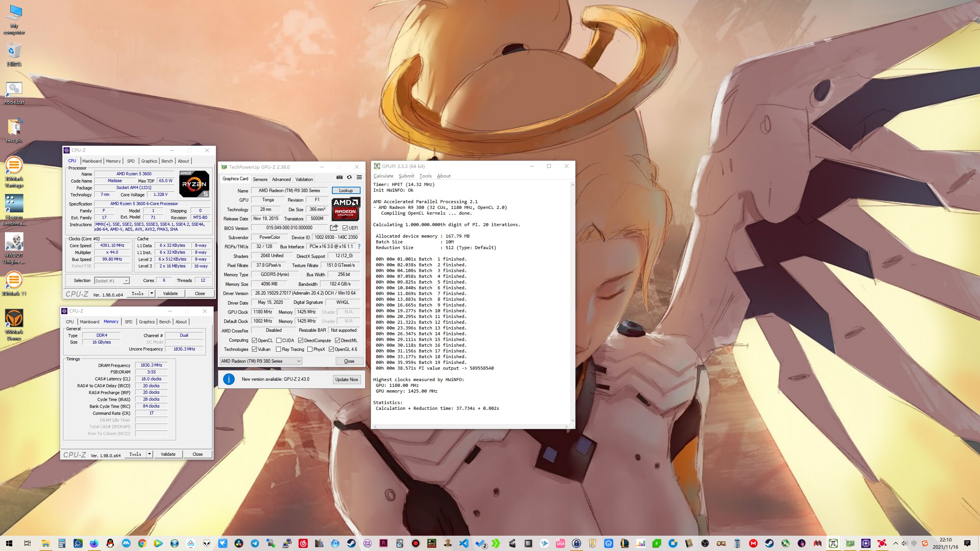Open the Submit menu in GPUPI
This screenshot has width=980, height=551.
[x=406, y=176]
